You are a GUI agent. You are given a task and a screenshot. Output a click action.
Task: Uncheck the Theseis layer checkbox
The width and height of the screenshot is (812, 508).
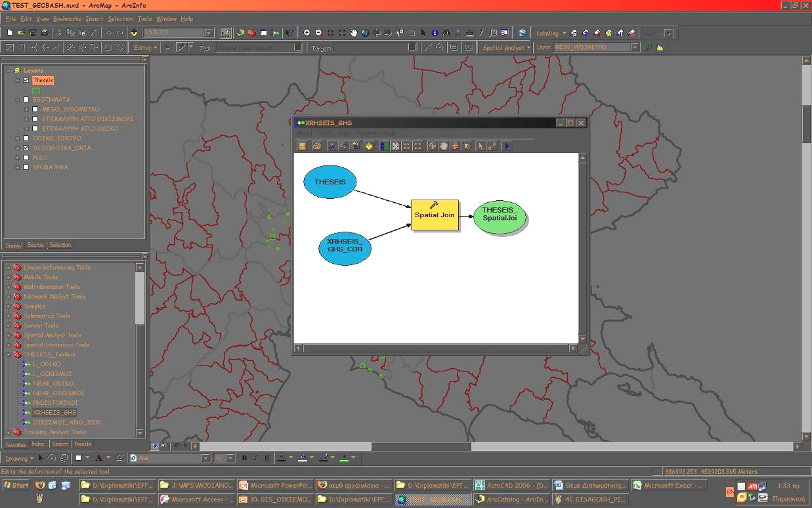pyautogui.click(x=26, y=80)
